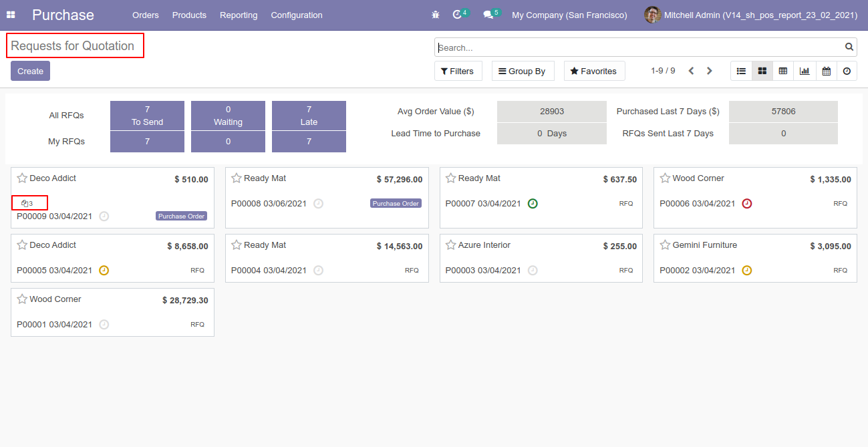The width and height of the screenshot is (868, 447).
Task: Switch to activity view
Action: (847, 71)
